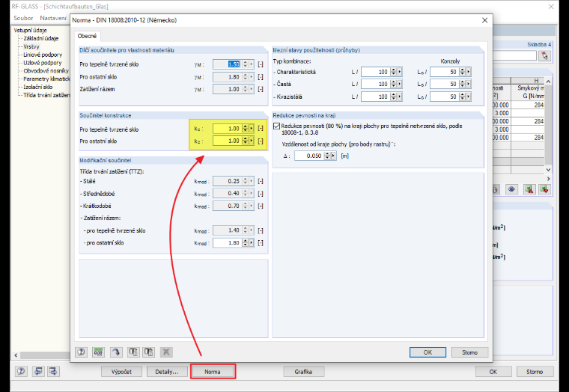Click the Δ 0.050 distance input field
Image resolution: width=569 pixels, height=392 pixels.
[x=309, y=156]
